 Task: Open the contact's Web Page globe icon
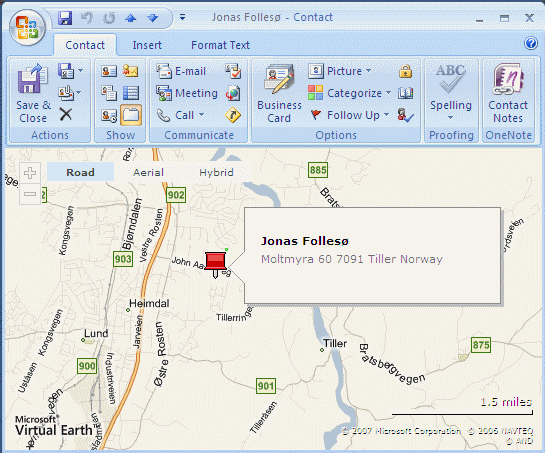click(233, 93)
